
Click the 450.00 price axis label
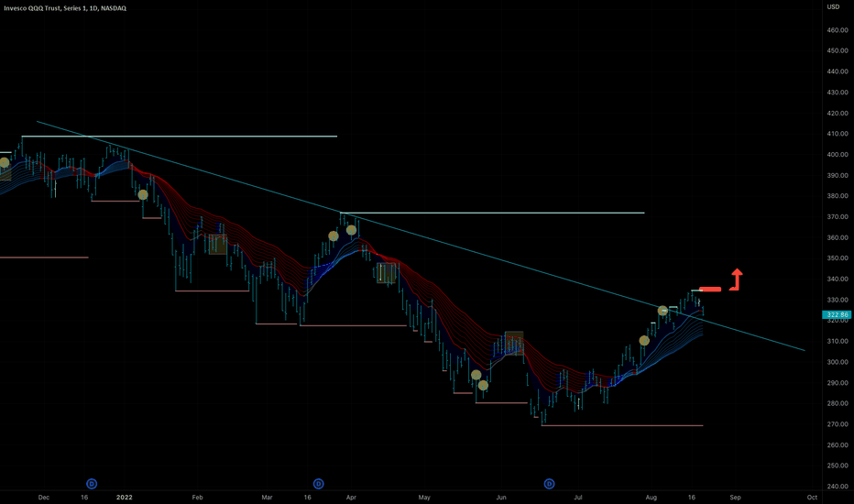coord(838,50)
